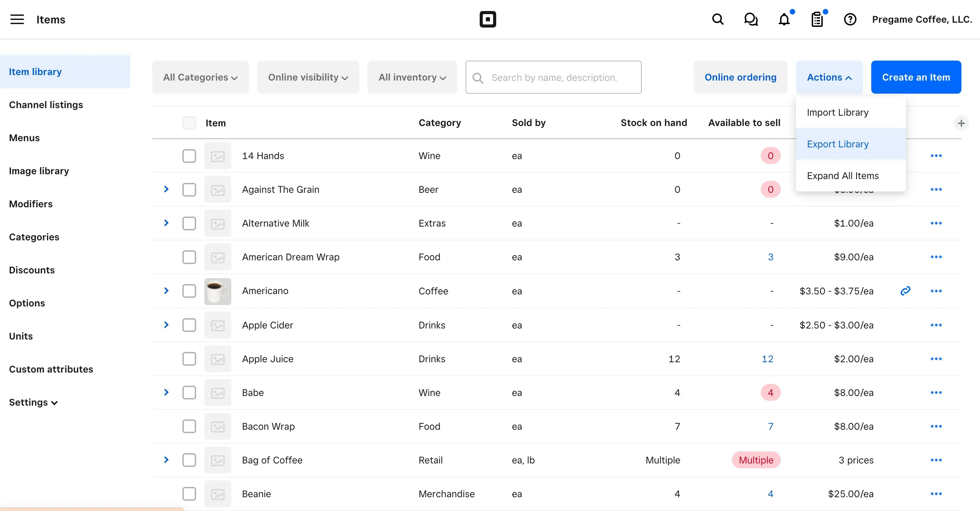Click the placeholder image for Bacon Wrap
This screenshot has height=511, width=980.
tap(217, 427)
